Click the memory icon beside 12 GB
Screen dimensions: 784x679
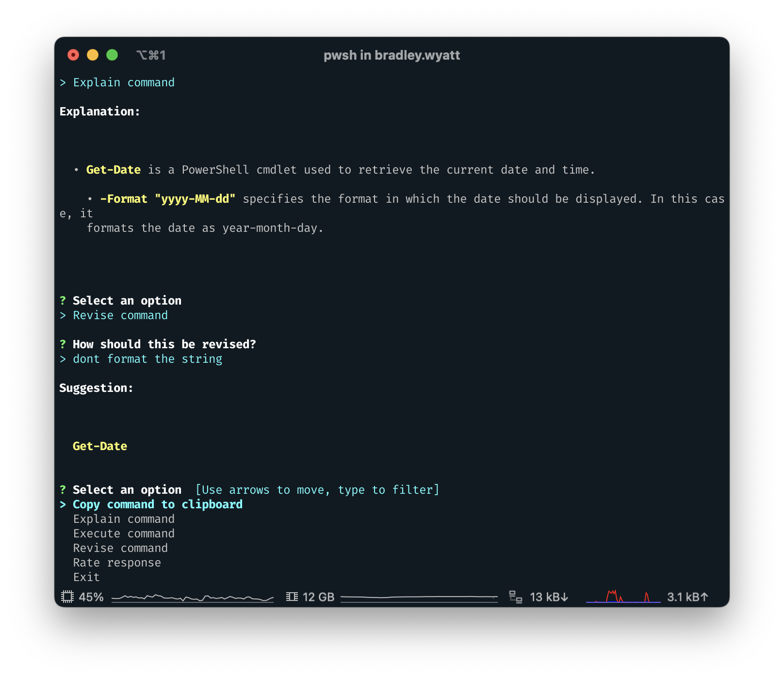[x=292, y=597]
